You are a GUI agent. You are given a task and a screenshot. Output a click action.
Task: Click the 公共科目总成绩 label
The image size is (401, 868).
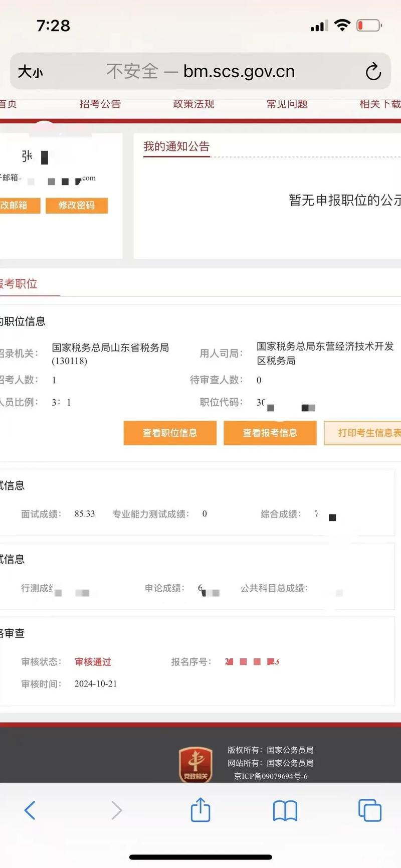point(274,588)
